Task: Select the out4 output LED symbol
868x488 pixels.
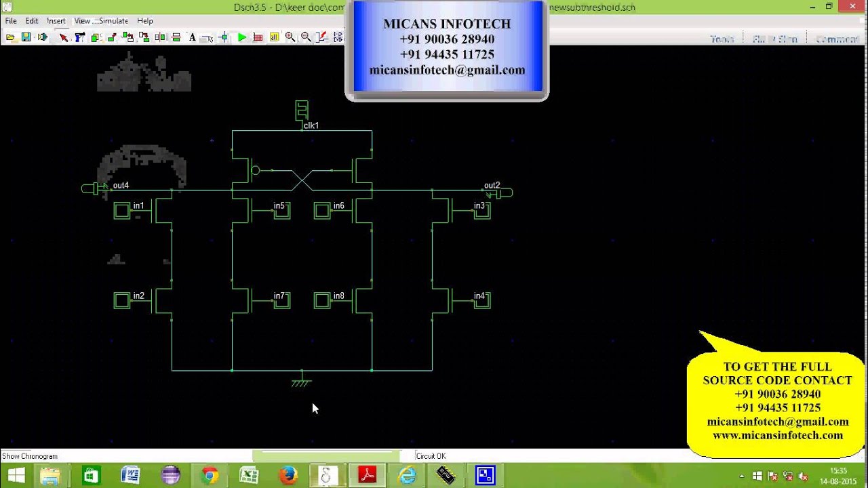Action: (94, 189)
